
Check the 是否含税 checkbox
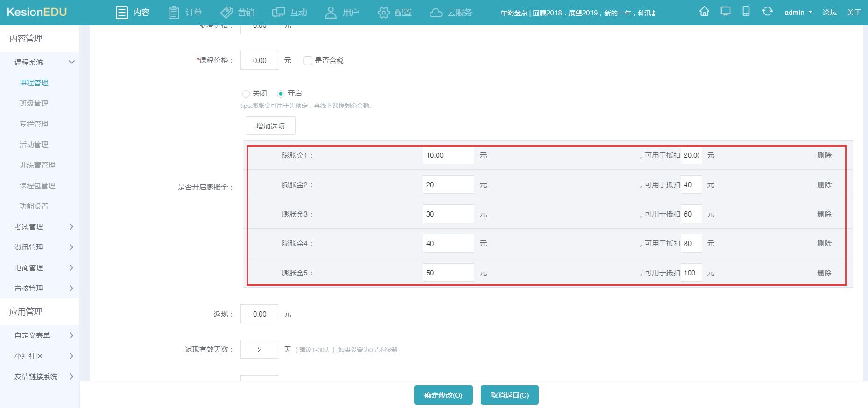coord(308,61)
